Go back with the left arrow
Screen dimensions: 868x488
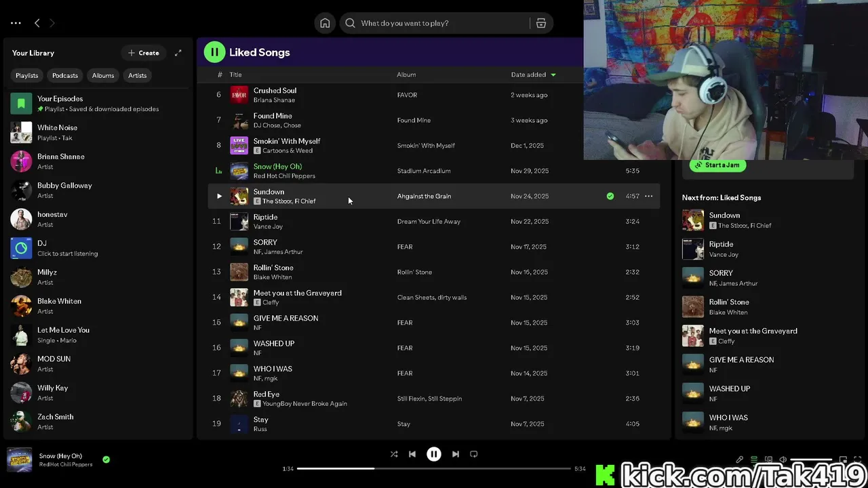37,23
